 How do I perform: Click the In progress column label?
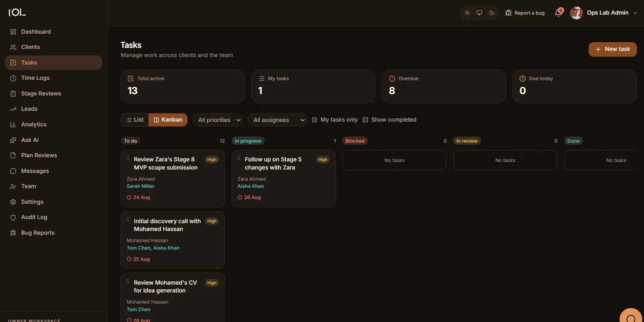248,141
